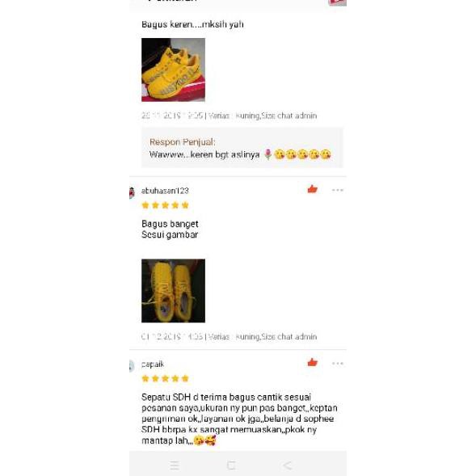Open more options for abuhasan123 review
Image resolution: width=476 pixels, height=476 pixels.
(x=338, y=190)
